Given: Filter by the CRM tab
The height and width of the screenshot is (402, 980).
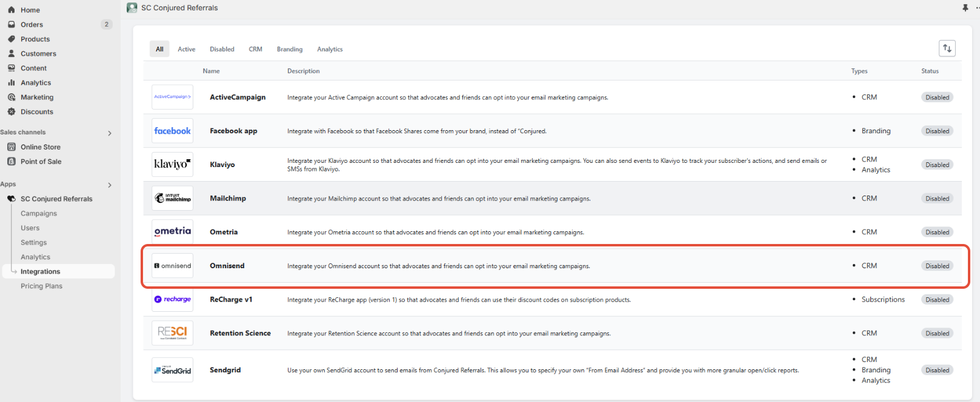Looking at the screenshot, I should 255,49.
